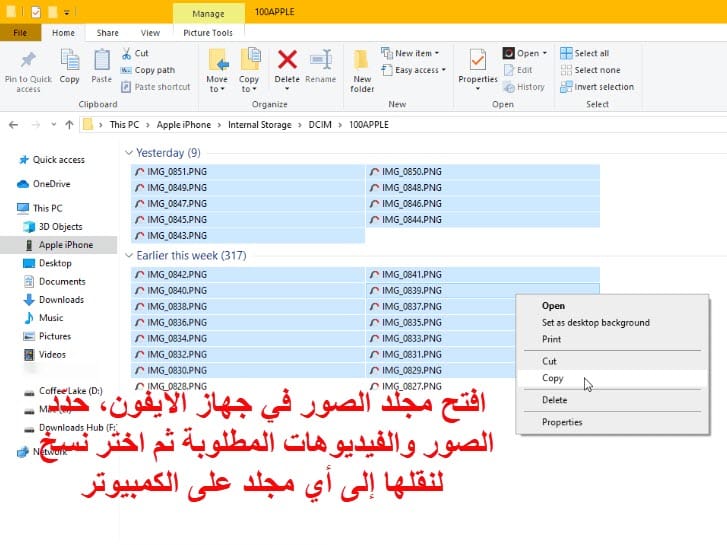Open the Picture Tools tab

(208, 33)
